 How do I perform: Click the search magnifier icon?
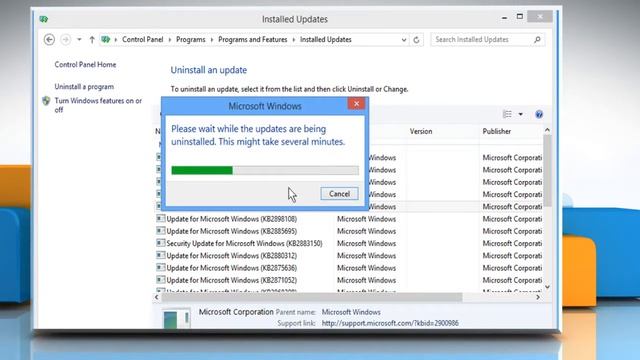point(537,40)
